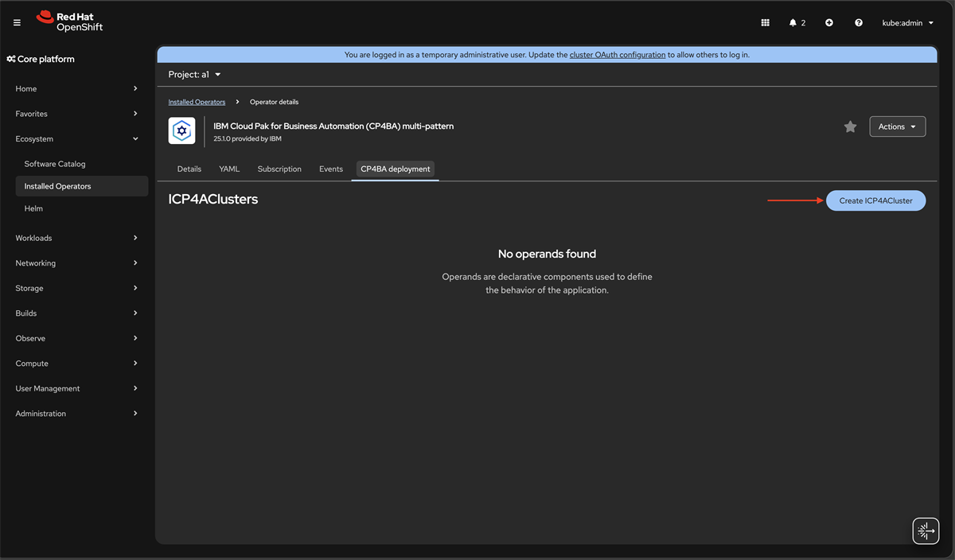
Task: Click the No operands found text
Action: 547,254
